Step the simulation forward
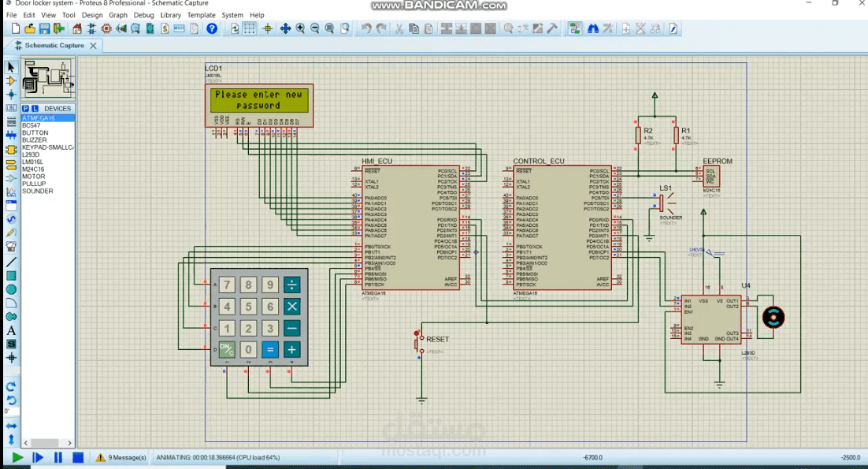 point(38,457)
